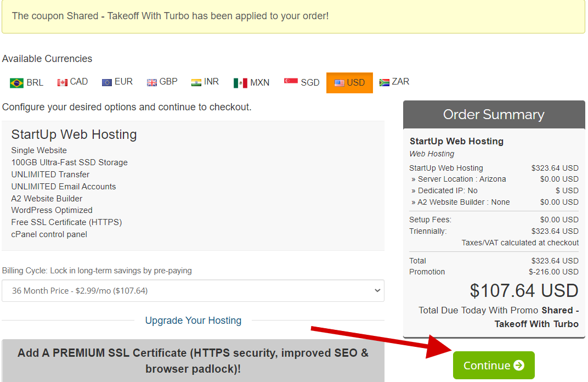Open the Add A PREMIUM SSL Certificate panel

coord(193,361)
